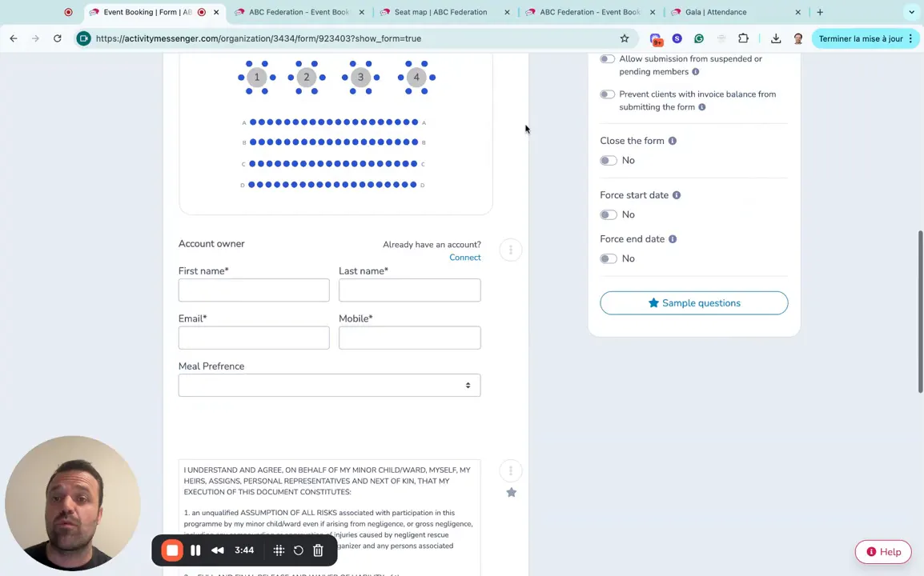
Task: Click the Connect link
Action: 465,257
